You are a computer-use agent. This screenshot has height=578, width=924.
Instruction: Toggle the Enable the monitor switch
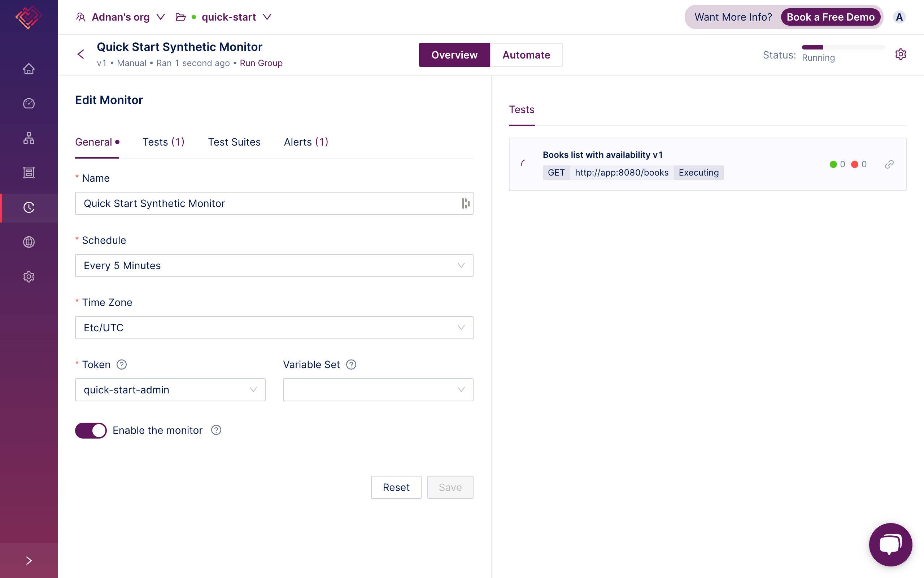[91, 431]
